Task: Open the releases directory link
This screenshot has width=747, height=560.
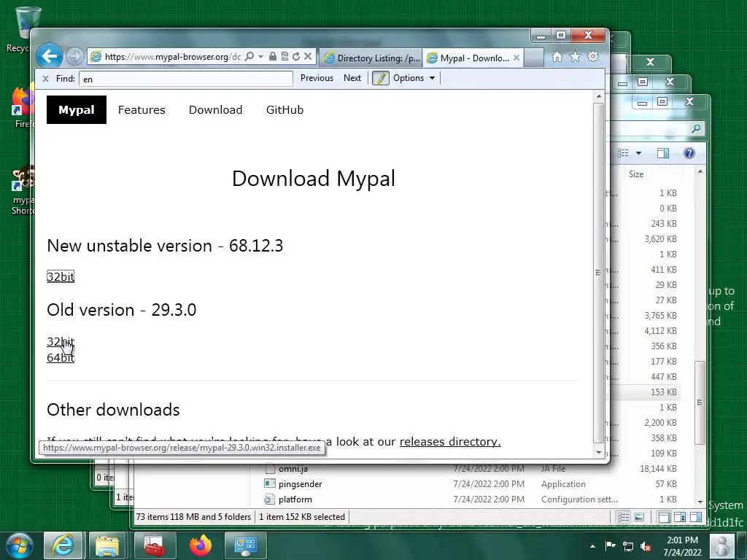Action: (x=450, y=441)
